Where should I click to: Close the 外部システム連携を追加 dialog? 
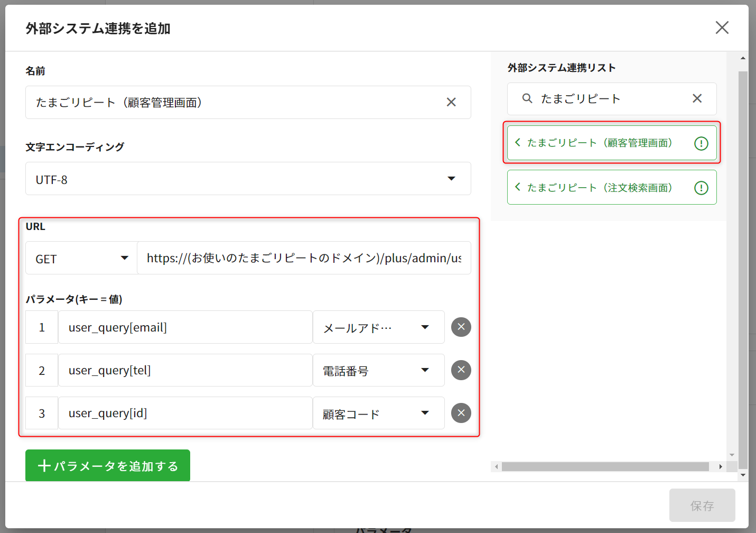(x=722, y=27)
